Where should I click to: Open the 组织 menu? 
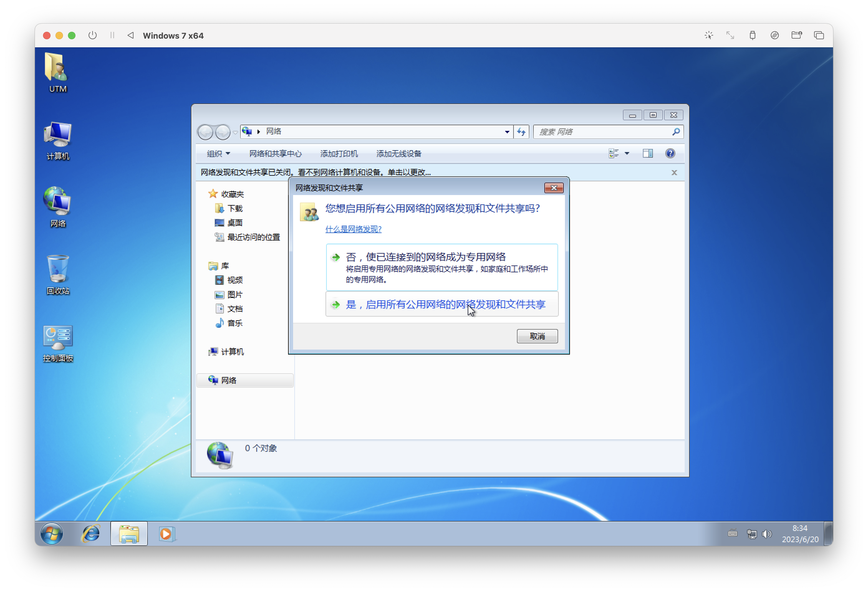pos(218,153)
